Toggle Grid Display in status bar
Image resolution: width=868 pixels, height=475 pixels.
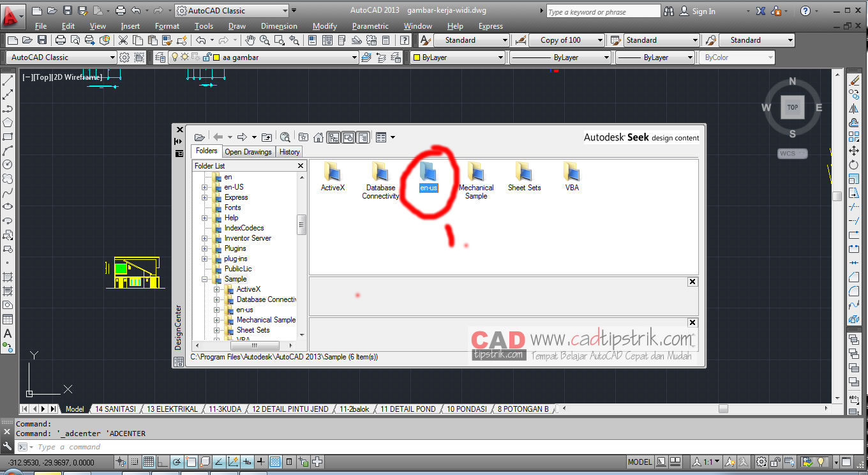(x=148, y=462)
